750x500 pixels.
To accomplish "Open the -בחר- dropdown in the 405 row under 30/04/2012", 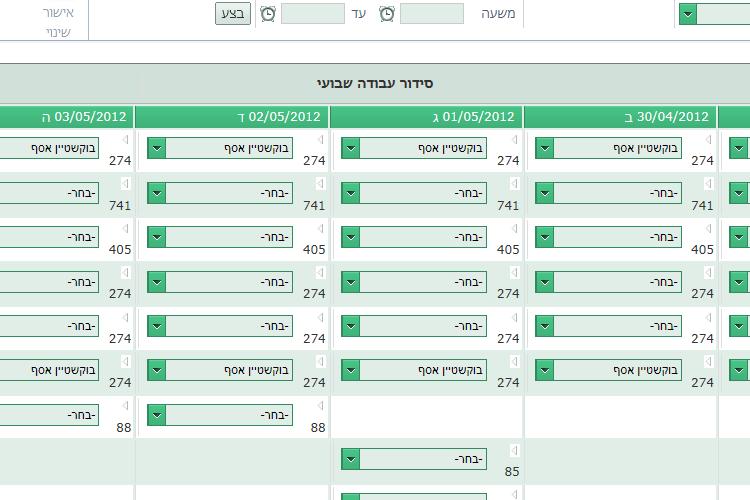I will pyautogui.click(x=544, y=237).
